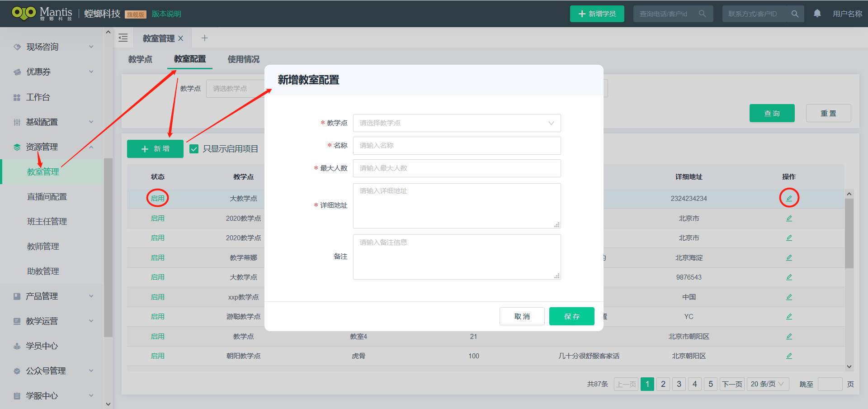Click the 保存 button
This screenshot has width=868, height=409.
click(x=572, y=316)
